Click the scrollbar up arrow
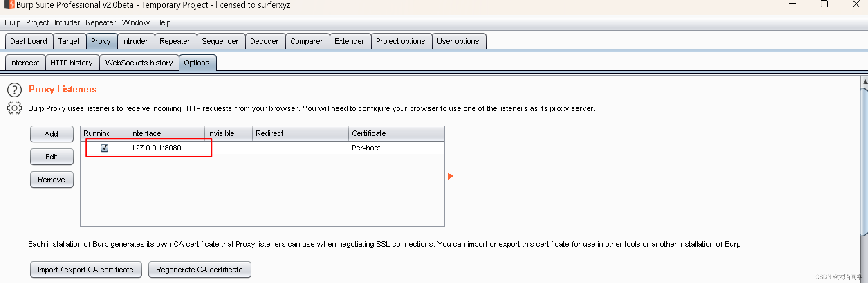 864,82
